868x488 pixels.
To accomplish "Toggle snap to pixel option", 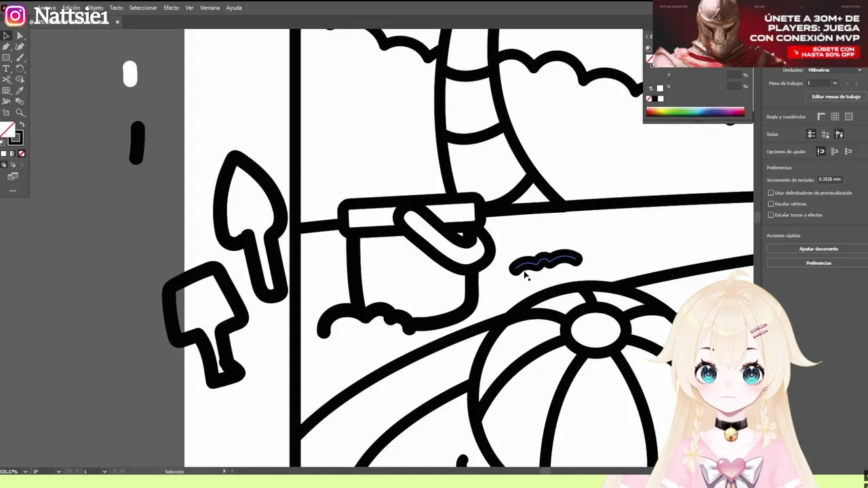I will point(834,152).
